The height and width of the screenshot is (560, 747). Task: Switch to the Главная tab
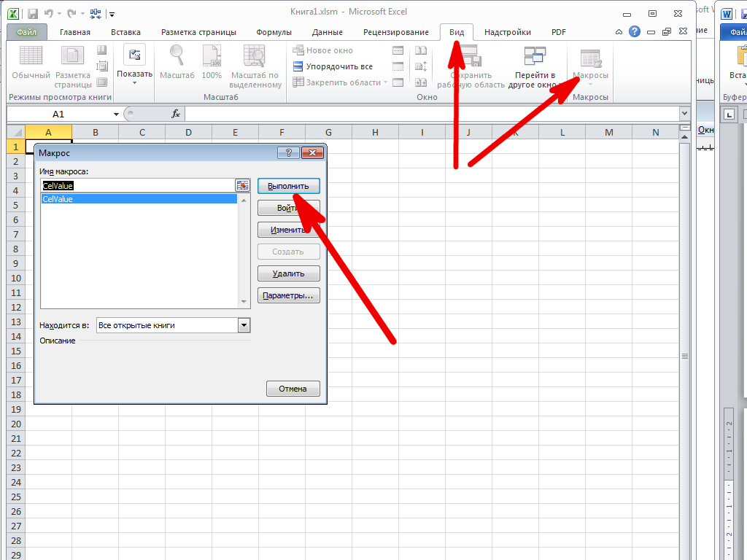click(x=75, y=32)
